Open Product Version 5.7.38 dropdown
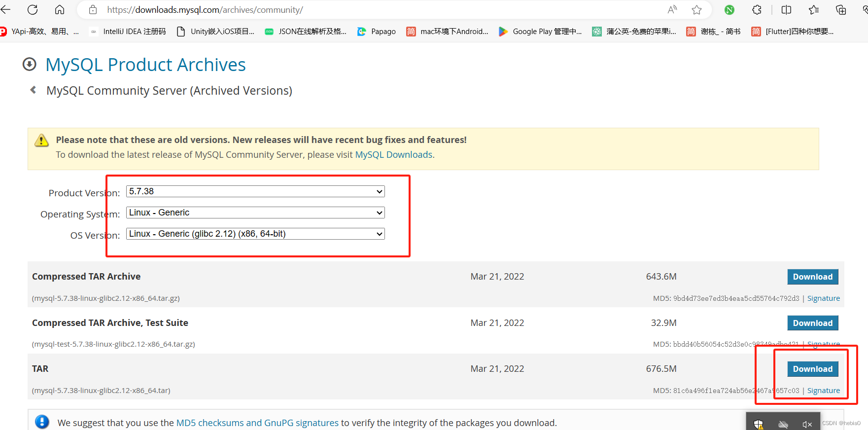This screenshot has width=868, height=430. [255, 191]
